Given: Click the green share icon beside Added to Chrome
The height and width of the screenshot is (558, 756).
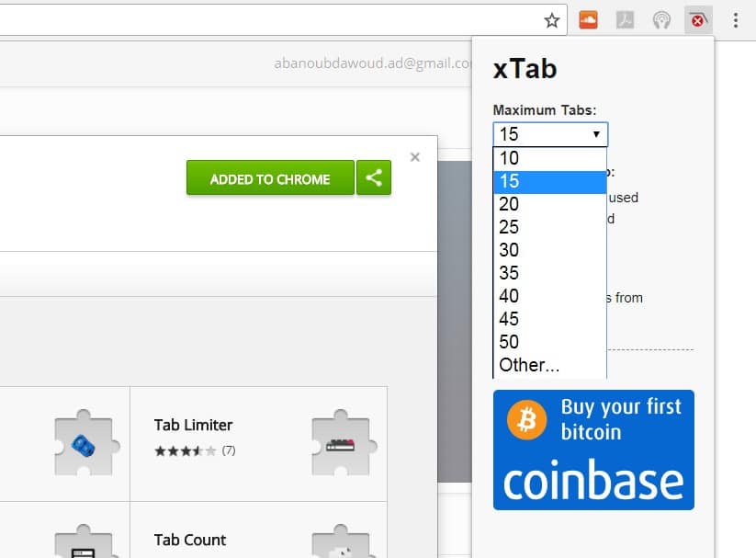Looking at the screenshot, I should 374,178.
